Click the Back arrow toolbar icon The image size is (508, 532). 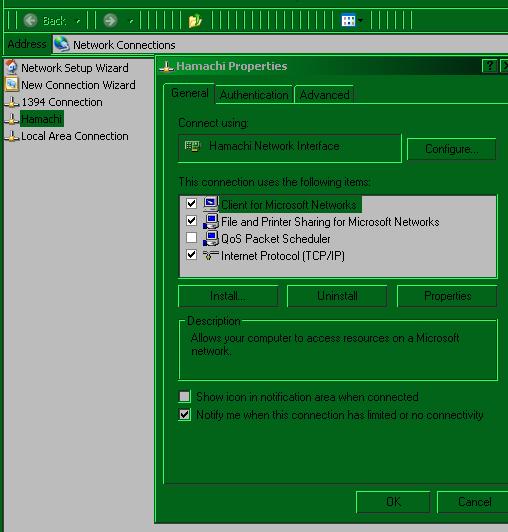click(x=30, y=21)
